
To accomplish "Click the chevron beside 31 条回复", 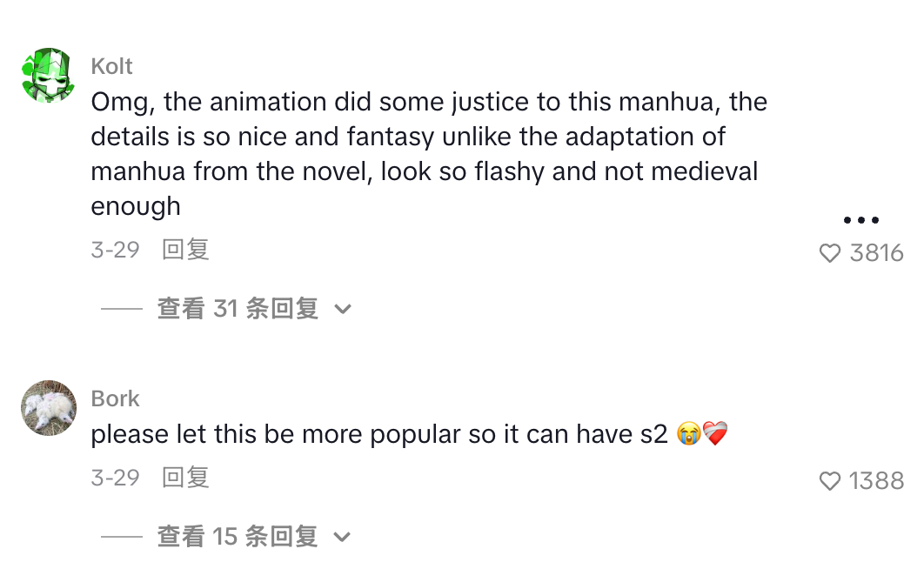I will click(x=343, y=310).
